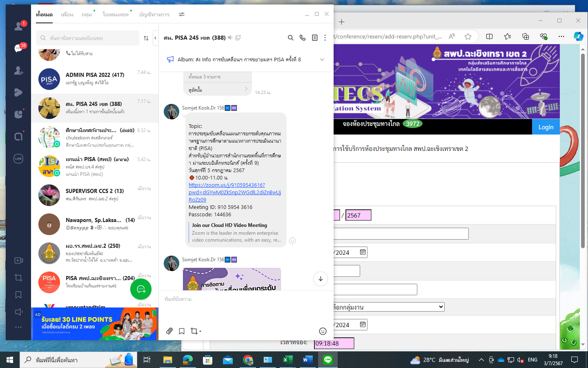Open LINE VOOM from the sidebar
Image resolution: width=588 pixels, height=368 pixels.
point(18,92)
